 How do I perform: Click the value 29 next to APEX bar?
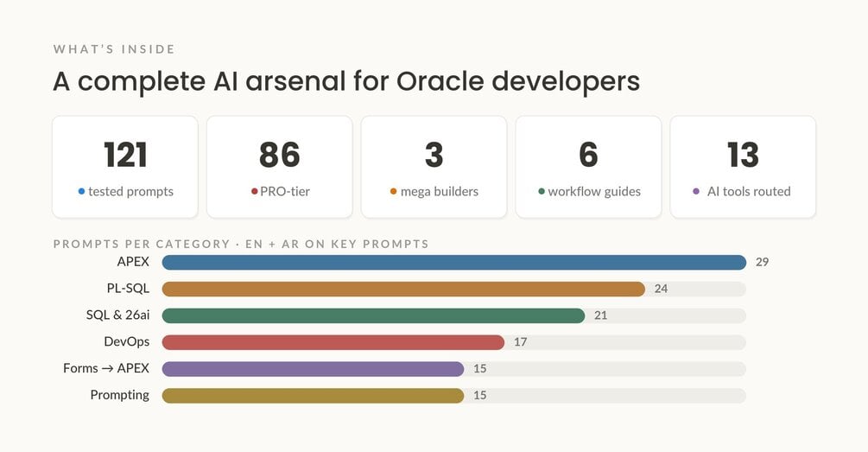coord(763,262)
